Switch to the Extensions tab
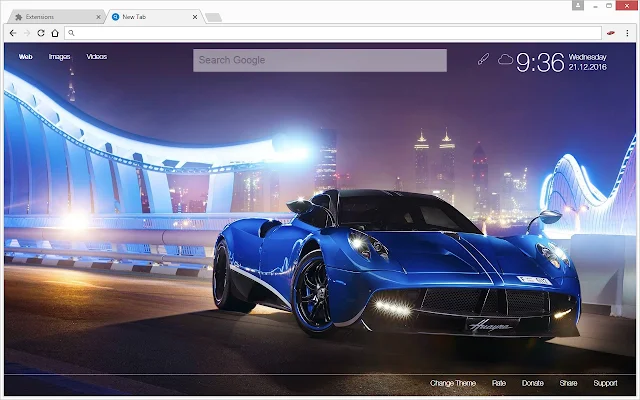 point(58,17)
